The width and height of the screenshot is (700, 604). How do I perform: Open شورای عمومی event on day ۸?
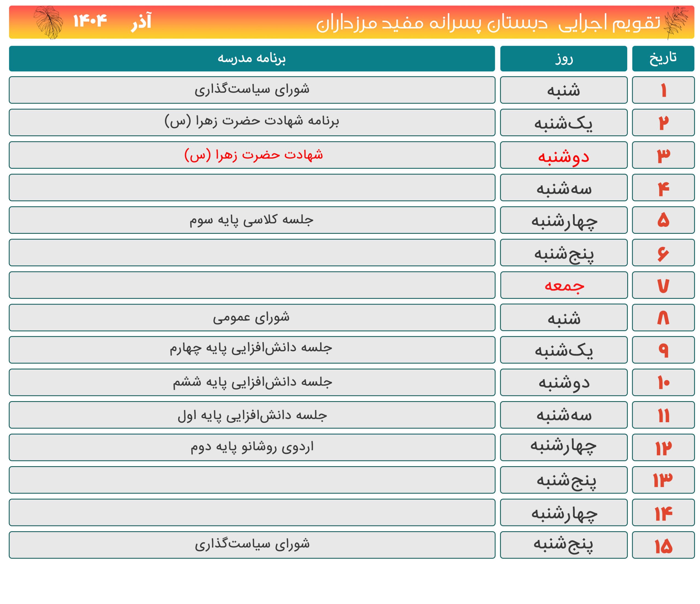(x=251, y=317)
